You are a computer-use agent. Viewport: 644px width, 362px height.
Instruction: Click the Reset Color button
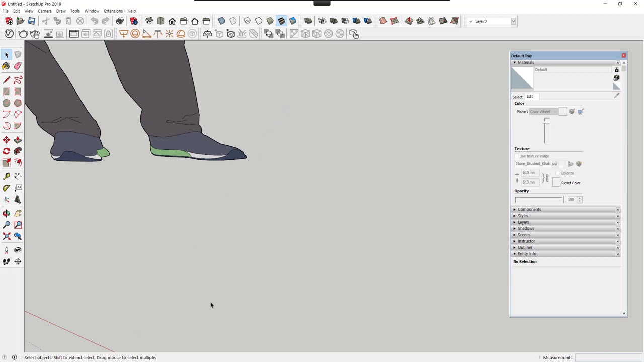coord(571,183)
